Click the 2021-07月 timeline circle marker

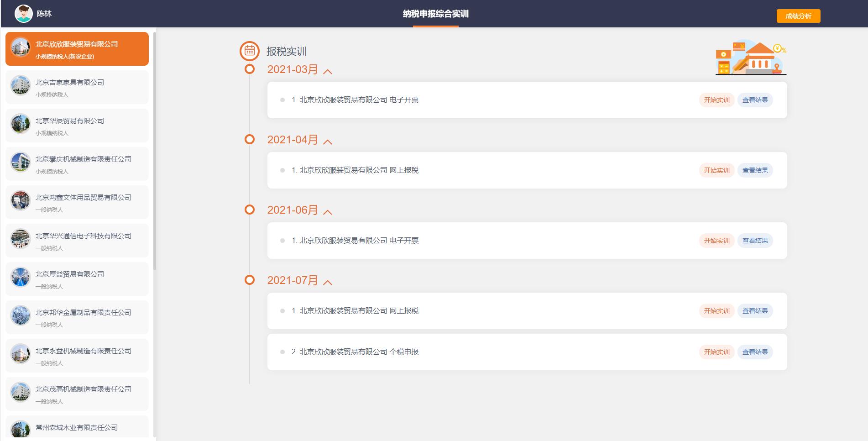(250, 280)
